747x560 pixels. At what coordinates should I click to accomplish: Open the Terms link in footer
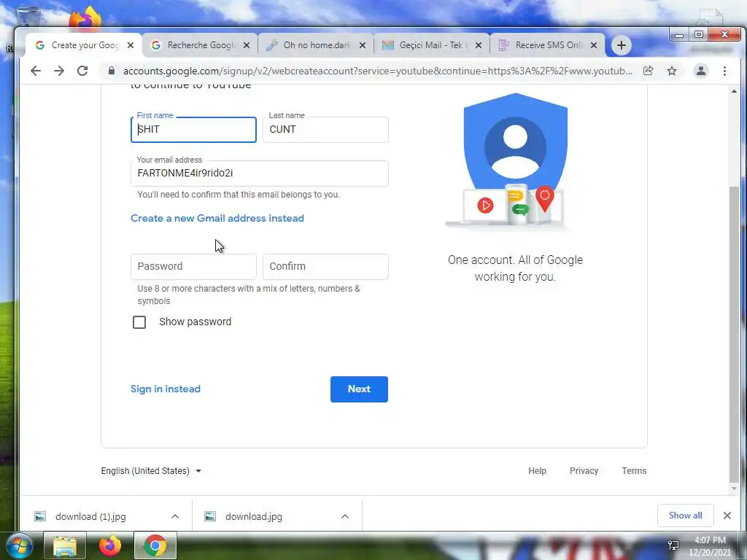634,471
